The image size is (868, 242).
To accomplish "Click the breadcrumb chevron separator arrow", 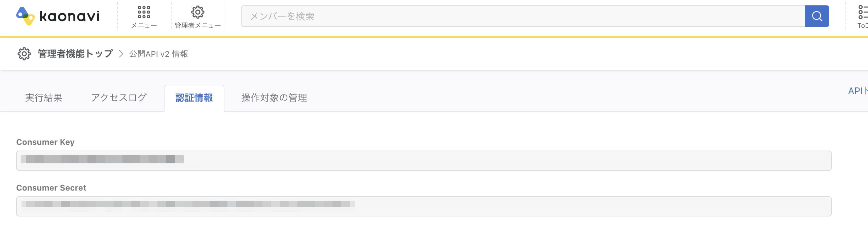I will pos(121,54).
